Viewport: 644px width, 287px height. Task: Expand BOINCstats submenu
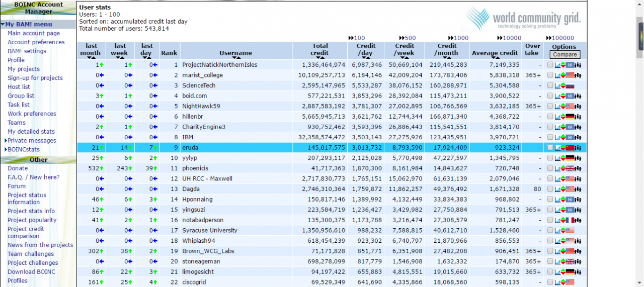point(6,149)
